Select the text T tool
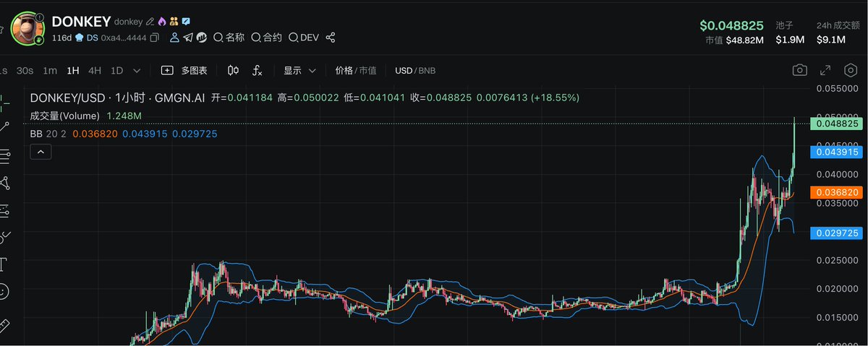Image resolution: width=868 pixels, height=346 pixels. (4, 263)
